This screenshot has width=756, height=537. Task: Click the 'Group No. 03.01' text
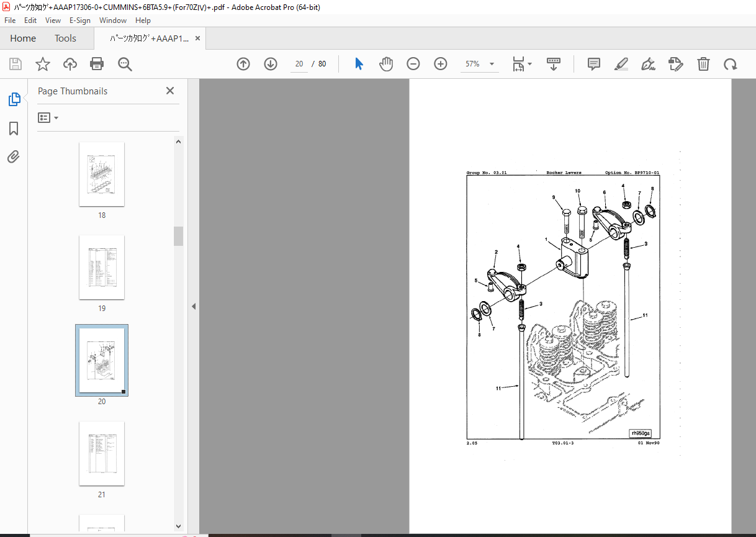click(x=487, y=173)
